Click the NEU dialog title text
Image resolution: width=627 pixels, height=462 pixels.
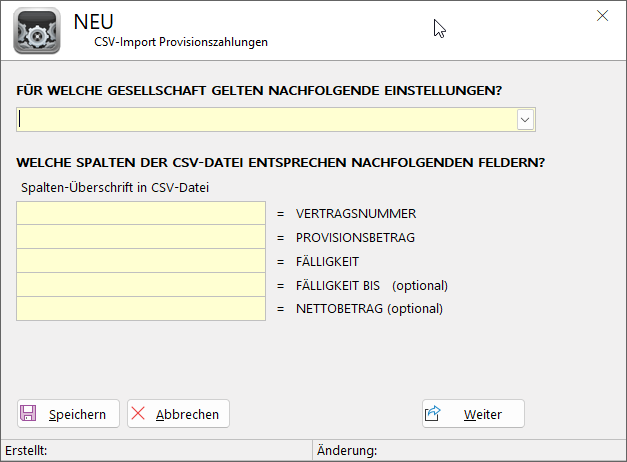coord(94,21)
